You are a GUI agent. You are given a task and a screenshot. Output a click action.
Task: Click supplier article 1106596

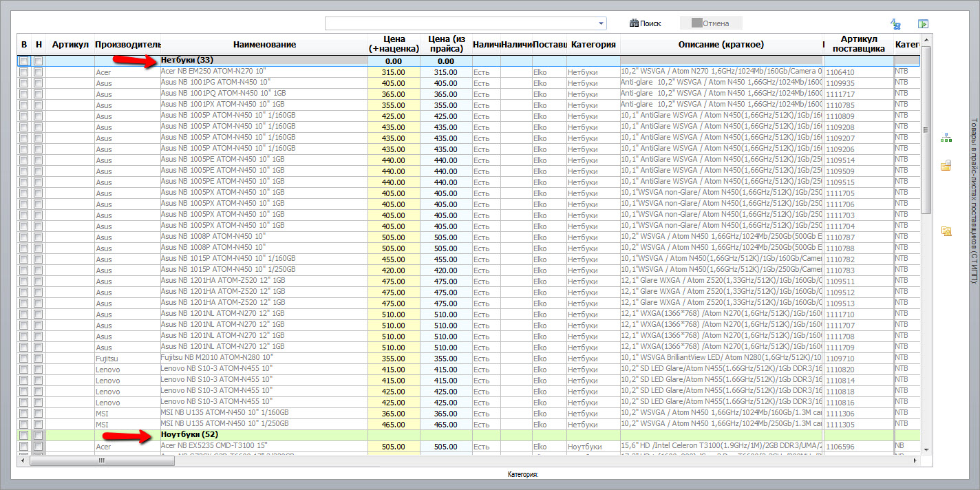(858, 447)
